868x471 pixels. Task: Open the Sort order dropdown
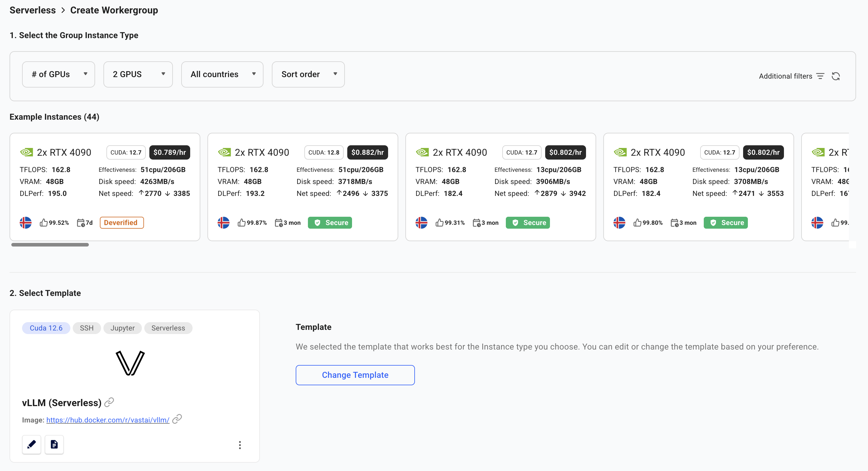308,74
